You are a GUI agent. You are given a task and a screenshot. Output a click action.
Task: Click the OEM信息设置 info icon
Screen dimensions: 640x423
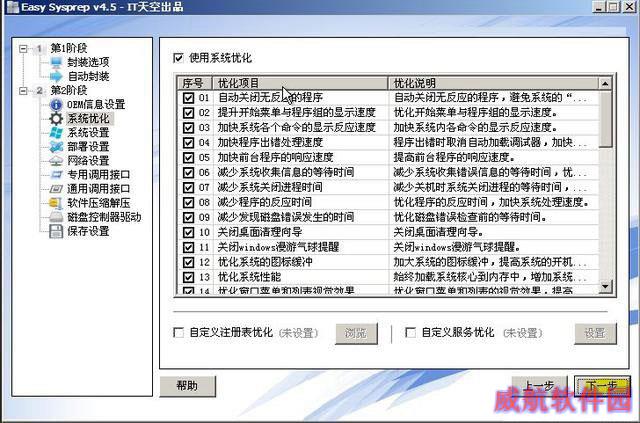pos(56,105)
